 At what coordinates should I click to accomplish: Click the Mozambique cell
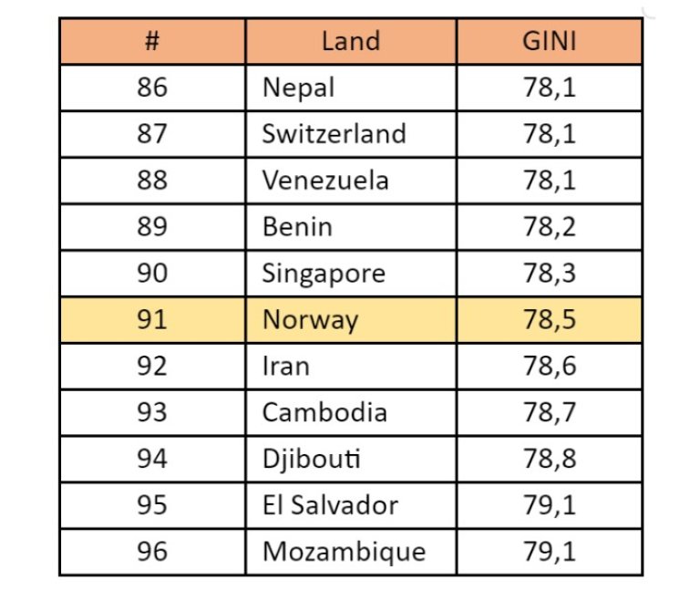point(351,552)
